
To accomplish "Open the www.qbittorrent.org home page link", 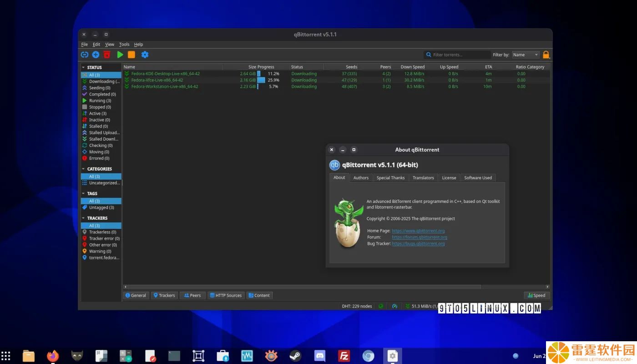I will coord(418,231).
